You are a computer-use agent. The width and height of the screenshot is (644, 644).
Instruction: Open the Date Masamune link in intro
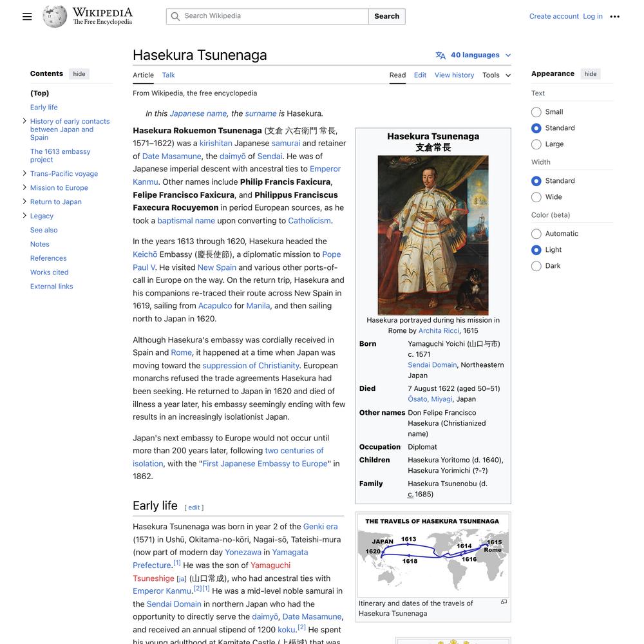(x=172, y=156)
